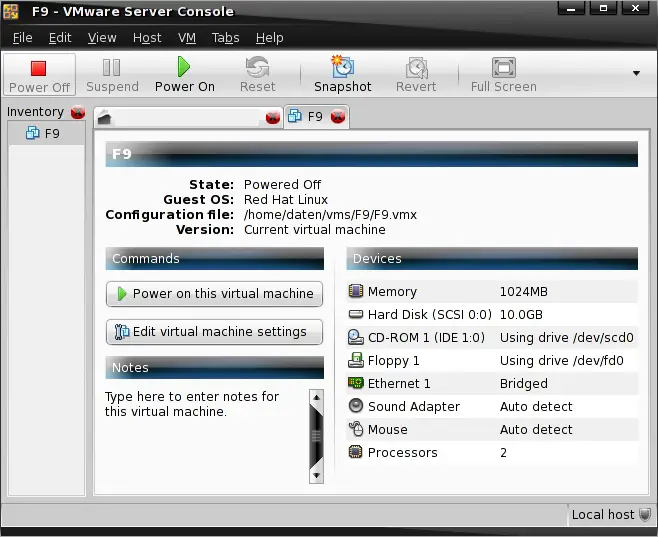Start the VM with Power On toolbar icon
The height and width of the screenshot is (537, 658).
(184, 67)
